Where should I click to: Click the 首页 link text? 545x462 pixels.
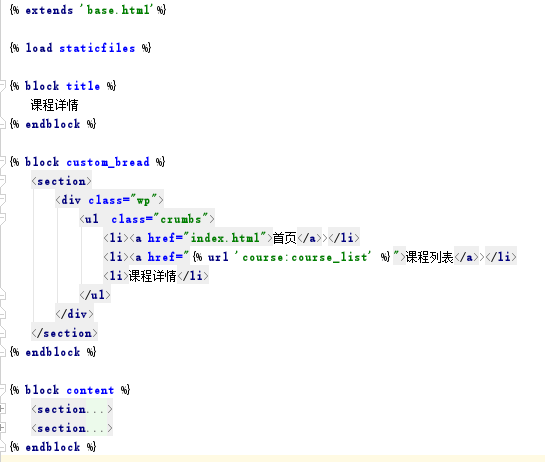point(285,238)
